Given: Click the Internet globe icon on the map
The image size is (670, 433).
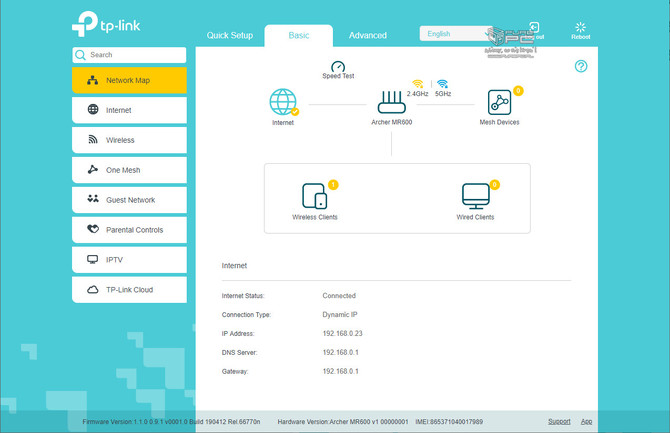Looking at the screenshot, I should coord(283,102).
